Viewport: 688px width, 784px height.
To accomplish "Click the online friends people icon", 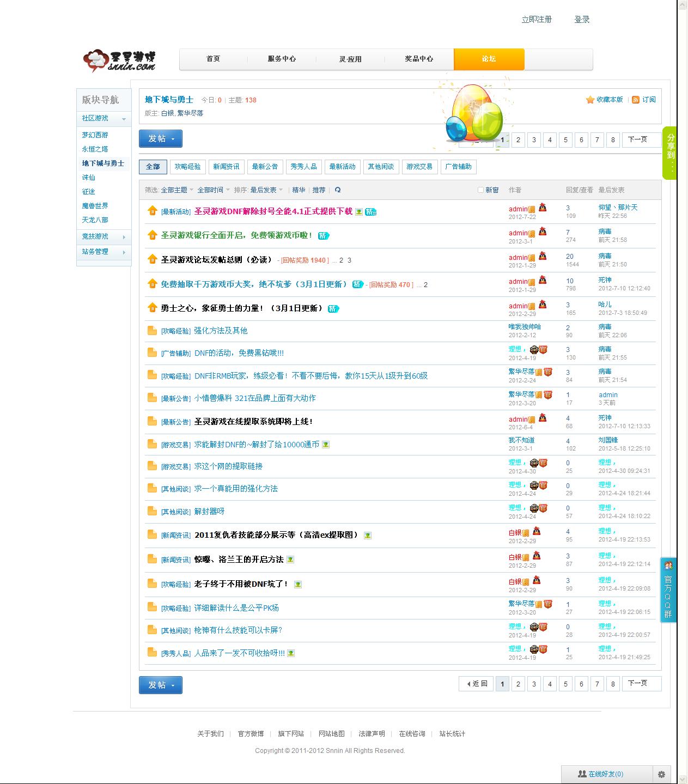I will click(x=582, y=774).
